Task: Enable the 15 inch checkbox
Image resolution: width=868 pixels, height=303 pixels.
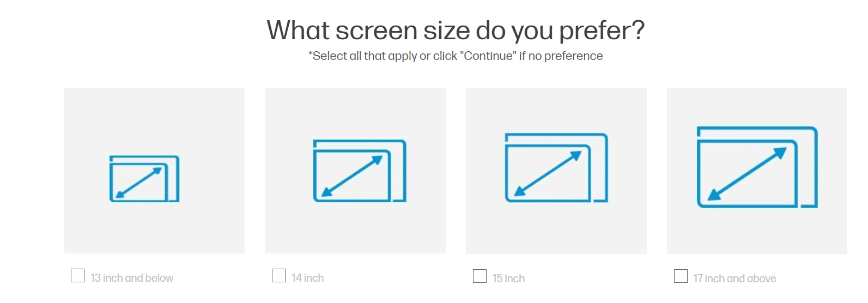Action: (x=479, y=276)
